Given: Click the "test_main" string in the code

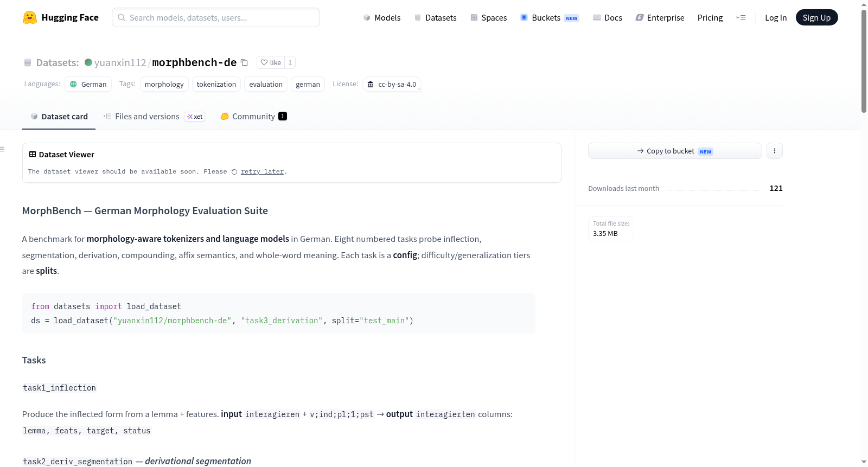Looking at the screenshot, I should tap(384, 321).
